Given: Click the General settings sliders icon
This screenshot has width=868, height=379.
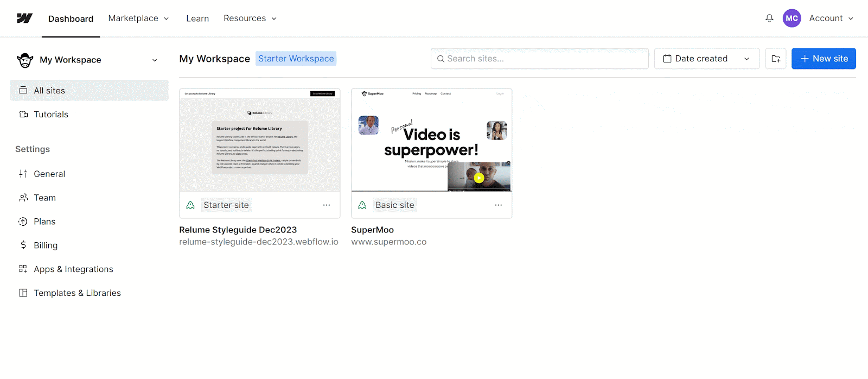Looking at the screenshot, I should click(23, 174).
